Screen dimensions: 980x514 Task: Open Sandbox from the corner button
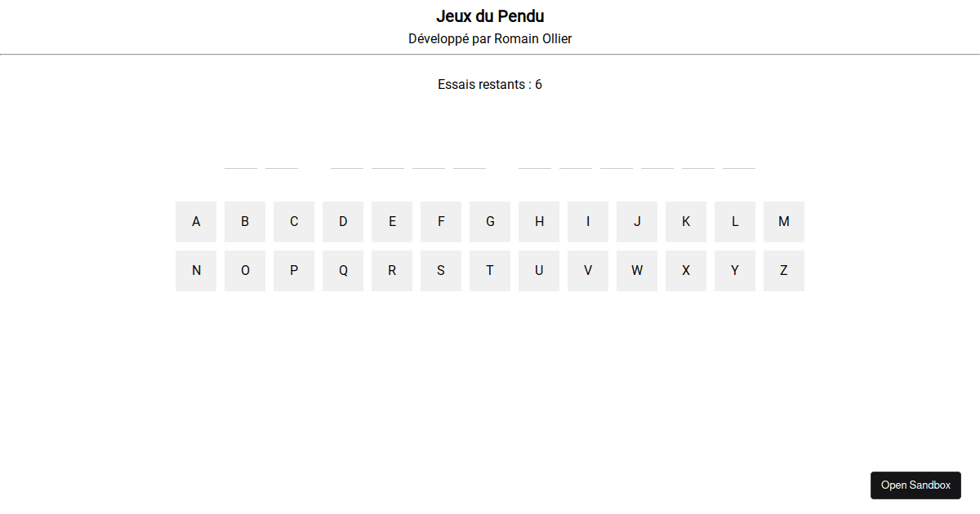coord(915,485)
